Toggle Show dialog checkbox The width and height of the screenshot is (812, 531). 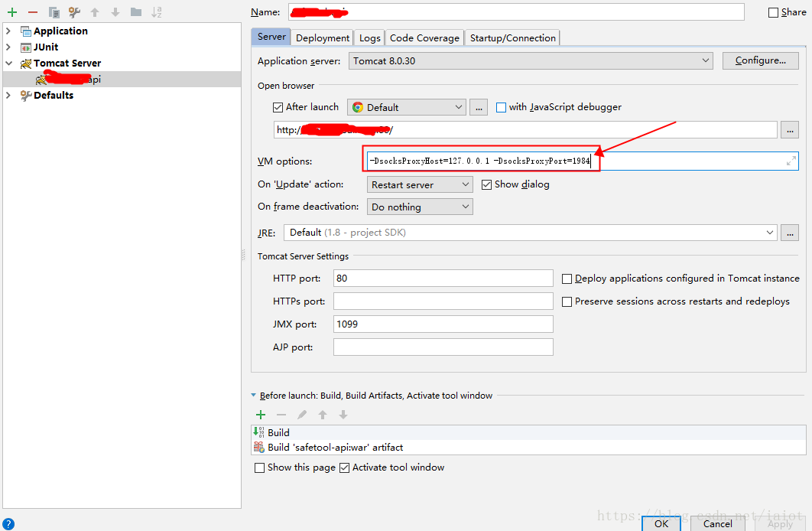486,184
